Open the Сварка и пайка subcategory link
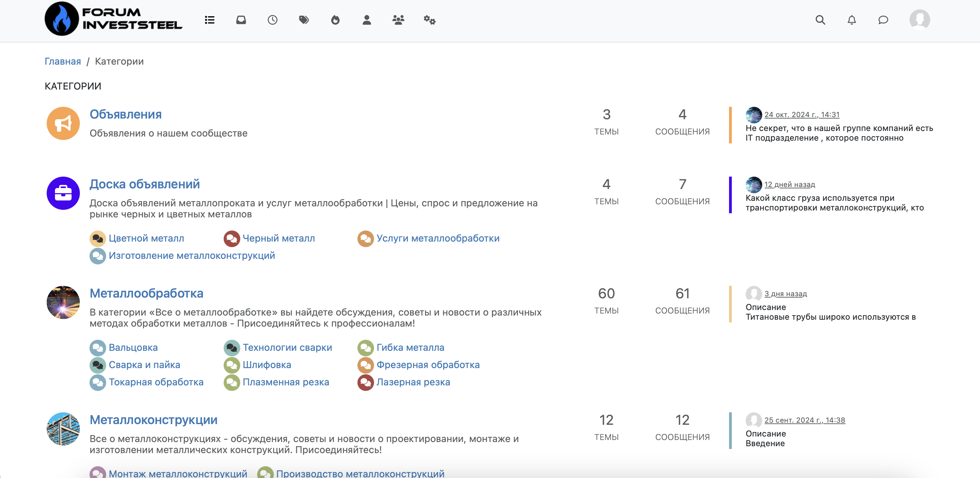980x478 pixels. [144, 365]
